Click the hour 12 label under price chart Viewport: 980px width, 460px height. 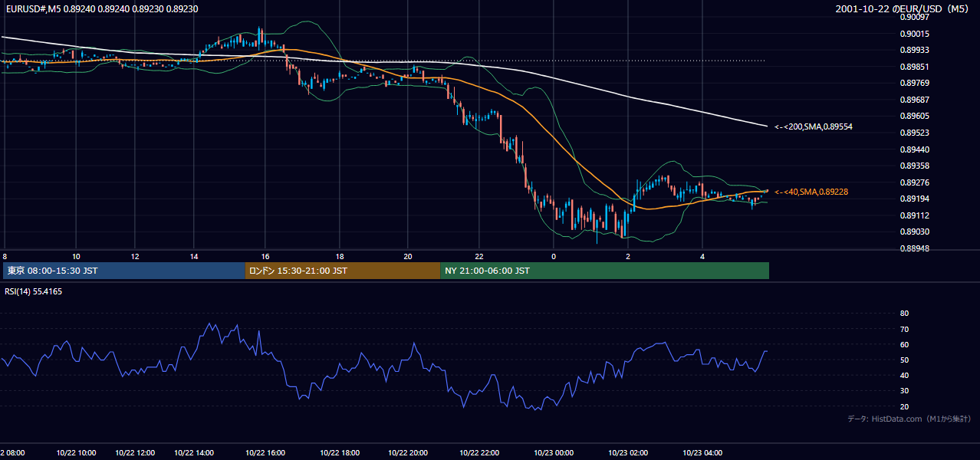tap(135, 256)
